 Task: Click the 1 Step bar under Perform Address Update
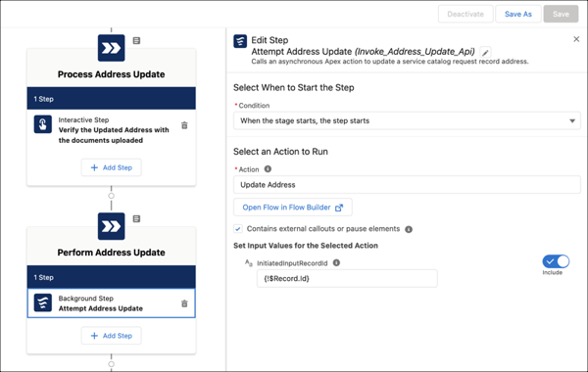[112, 277]
